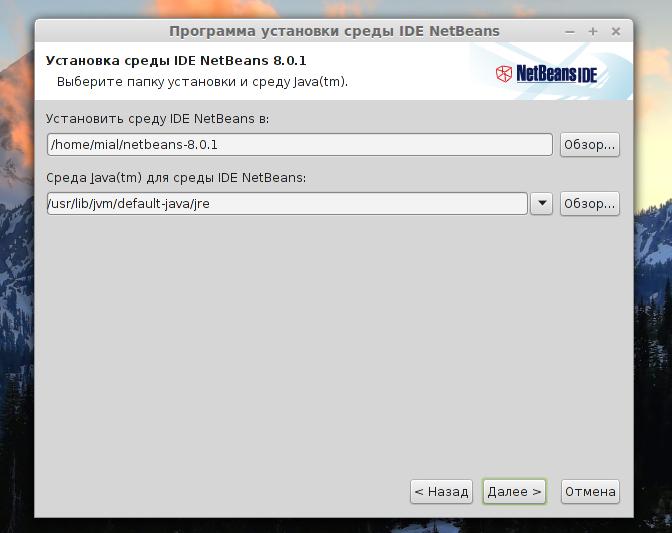The image size is (672, 533).
Task: Browse for NetBeans installation folder
Action: pos(589,144)
